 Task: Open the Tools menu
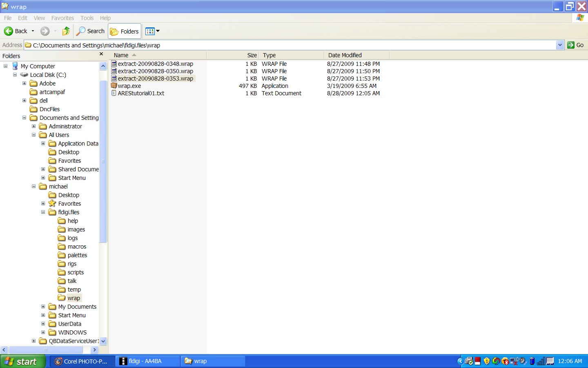(87, 18)
